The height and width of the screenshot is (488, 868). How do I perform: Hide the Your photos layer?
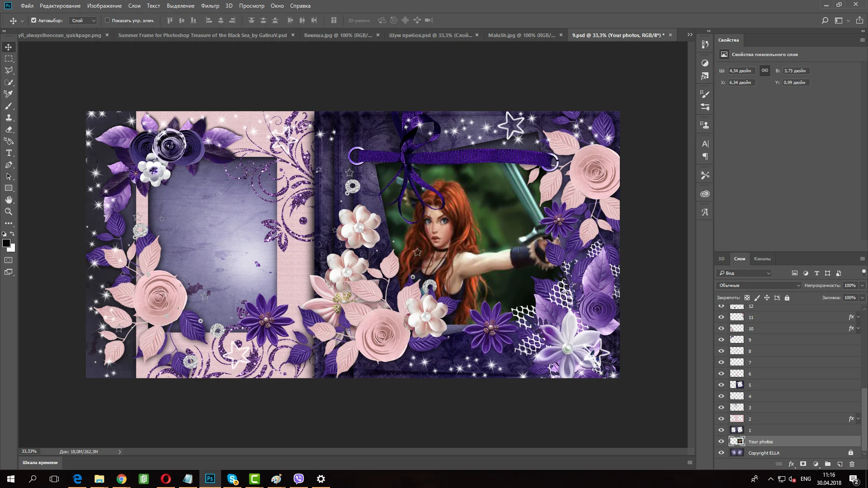(x=721, y=441)
